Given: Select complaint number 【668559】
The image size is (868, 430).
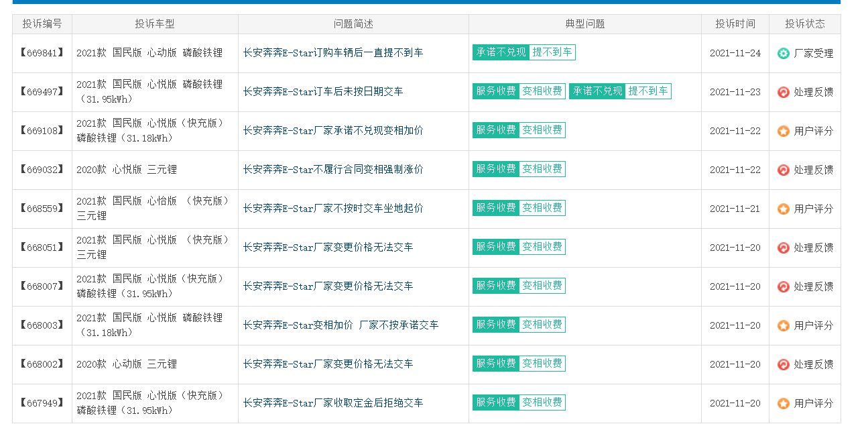Looking at the screenshot, I should [42, 209].
